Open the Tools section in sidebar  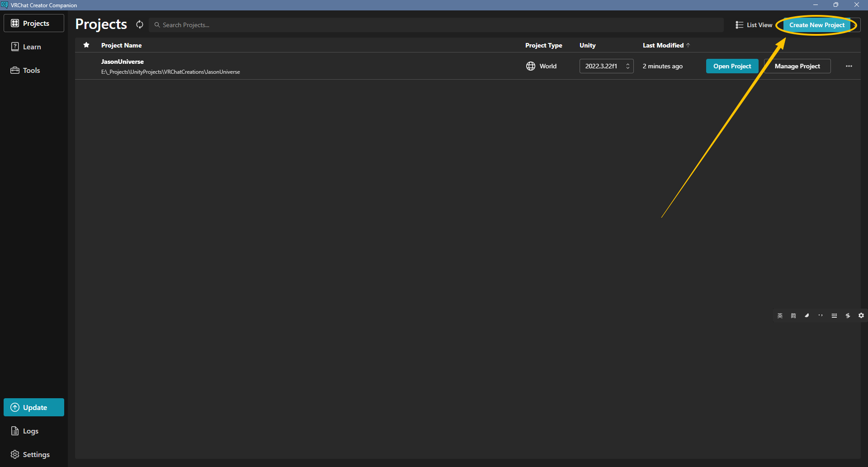(31, 70)
